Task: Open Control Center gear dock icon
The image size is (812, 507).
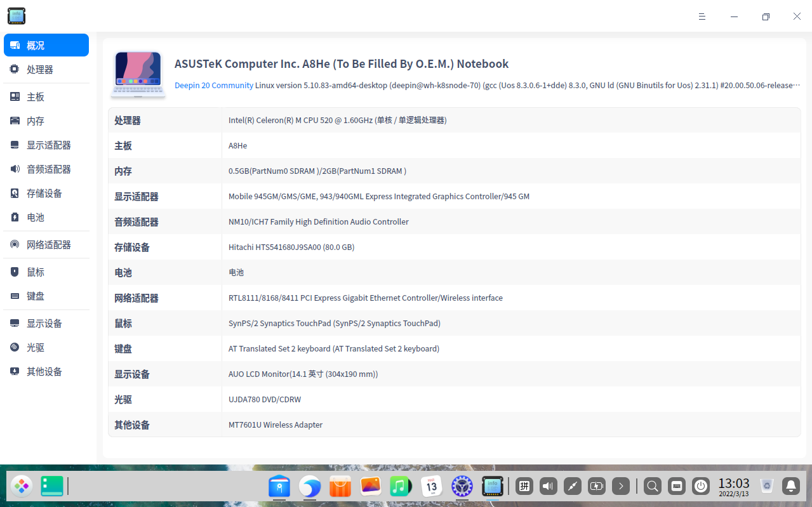Action: (x=462, y=487)
